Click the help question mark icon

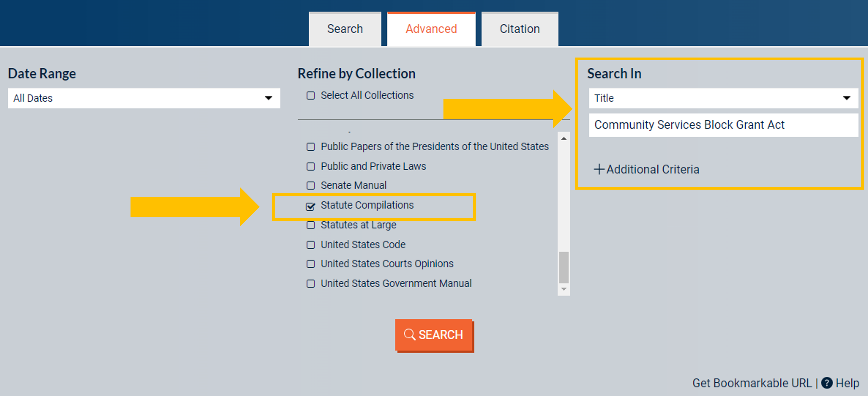point(826,383)
